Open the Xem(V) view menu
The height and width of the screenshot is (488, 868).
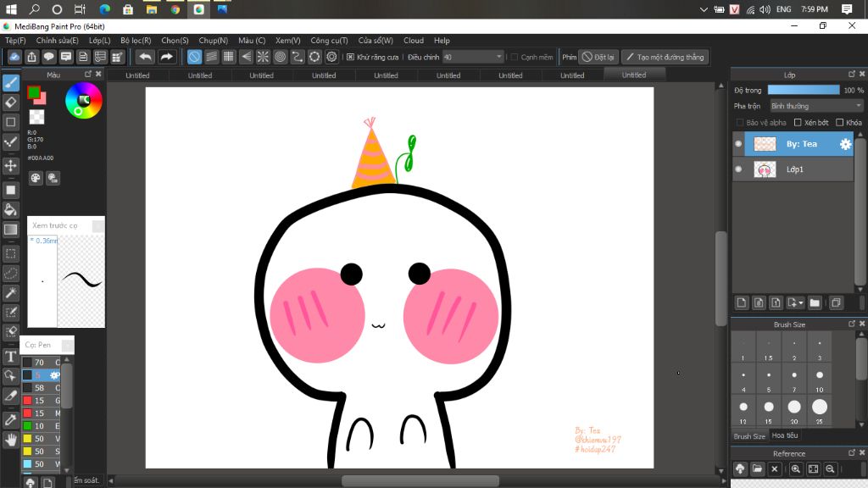(x=288, y=41)
